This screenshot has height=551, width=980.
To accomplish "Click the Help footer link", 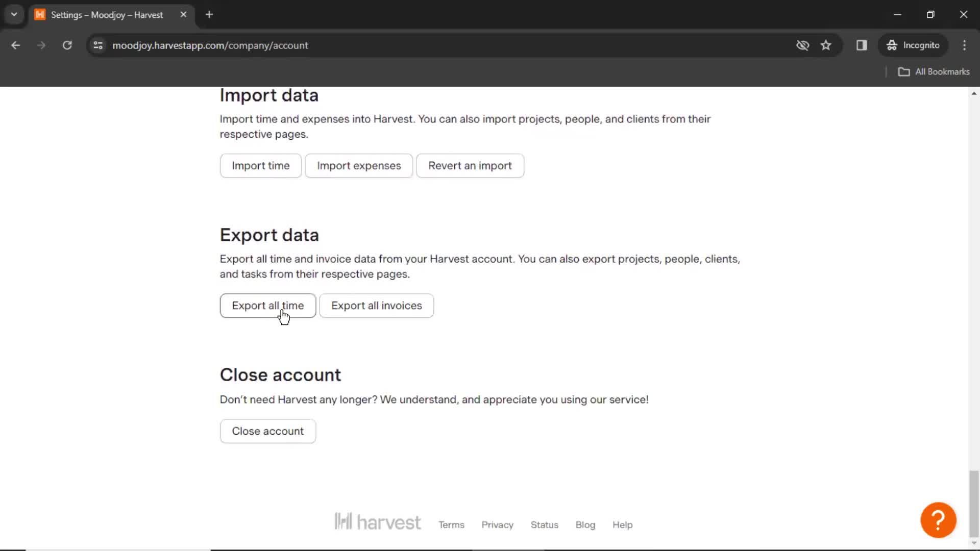I will [x=622, y=525].
